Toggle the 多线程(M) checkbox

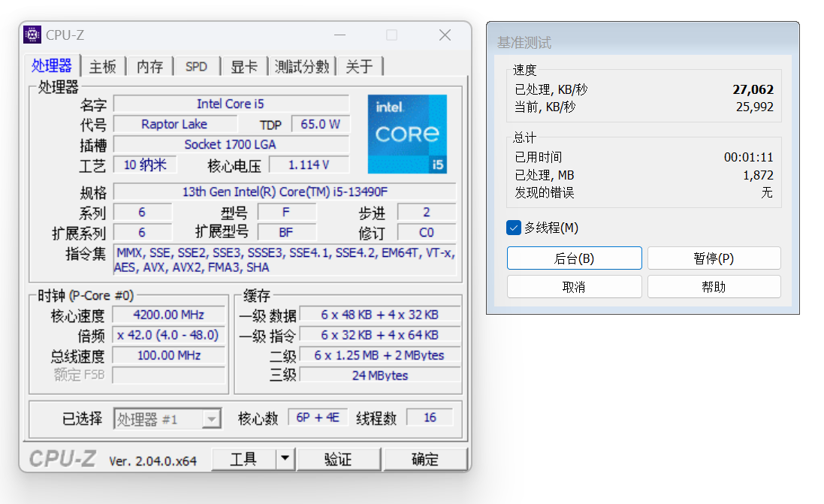coord(514,228)
